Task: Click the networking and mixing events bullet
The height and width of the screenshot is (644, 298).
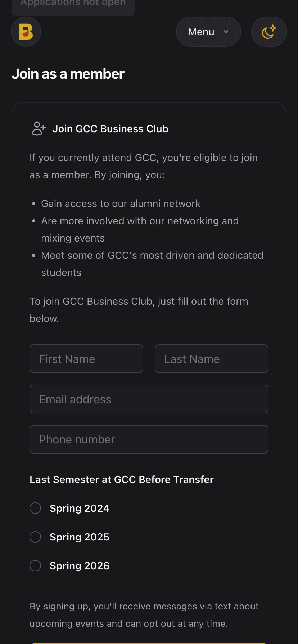Action: 140,229
